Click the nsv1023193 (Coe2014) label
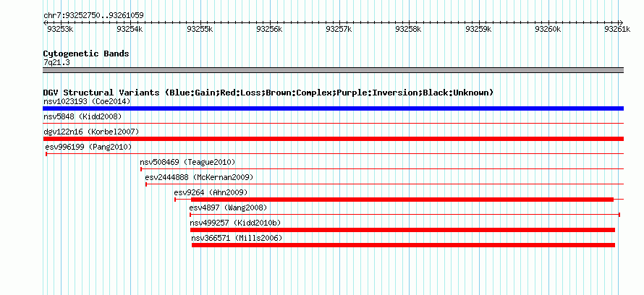The height and width of the screenshot is (295, 644). [x=87, y=101]
